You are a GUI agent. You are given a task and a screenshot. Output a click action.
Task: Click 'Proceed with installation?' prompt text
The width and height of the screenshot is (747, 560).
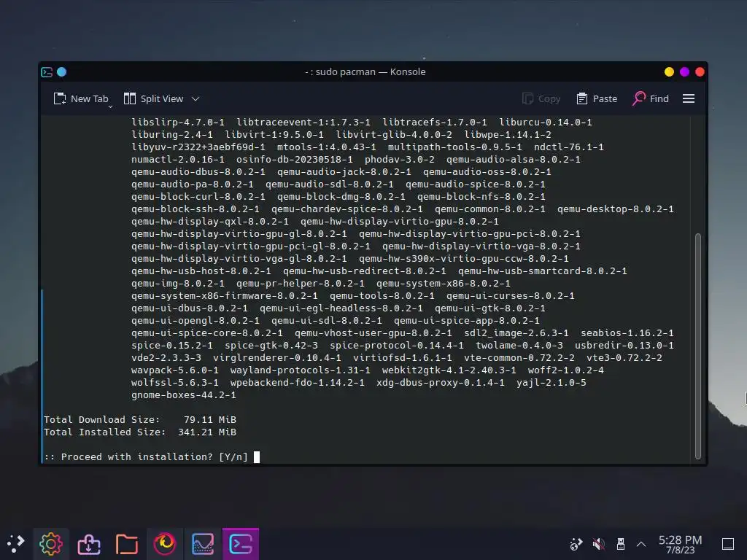[x=136, y=456]
